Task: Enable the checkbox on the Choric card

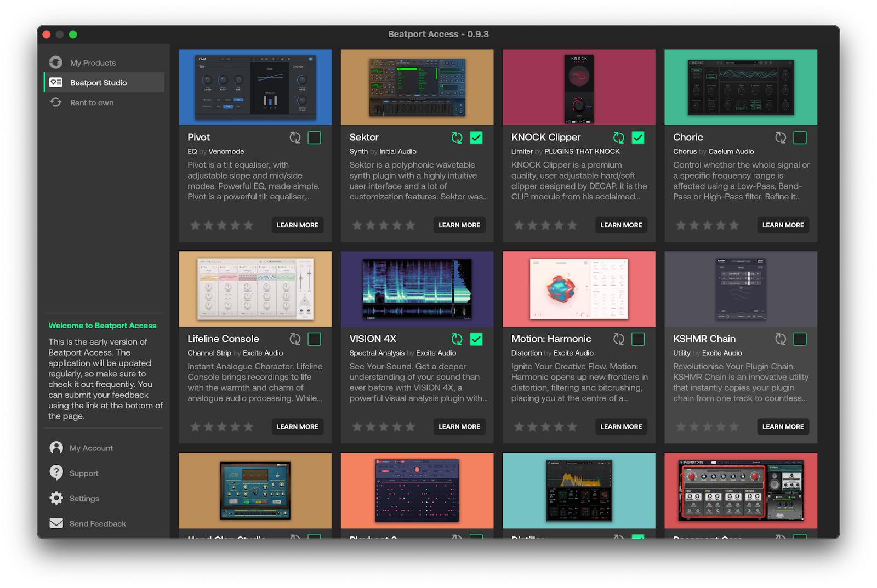Action: (800, 138)
